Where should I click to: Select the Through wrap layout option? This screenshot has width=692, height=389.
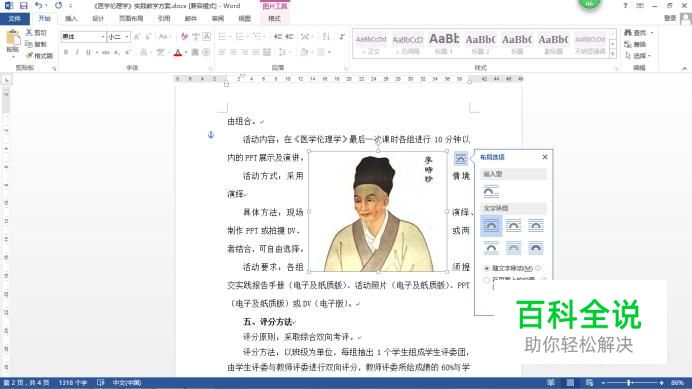(536, 226)
